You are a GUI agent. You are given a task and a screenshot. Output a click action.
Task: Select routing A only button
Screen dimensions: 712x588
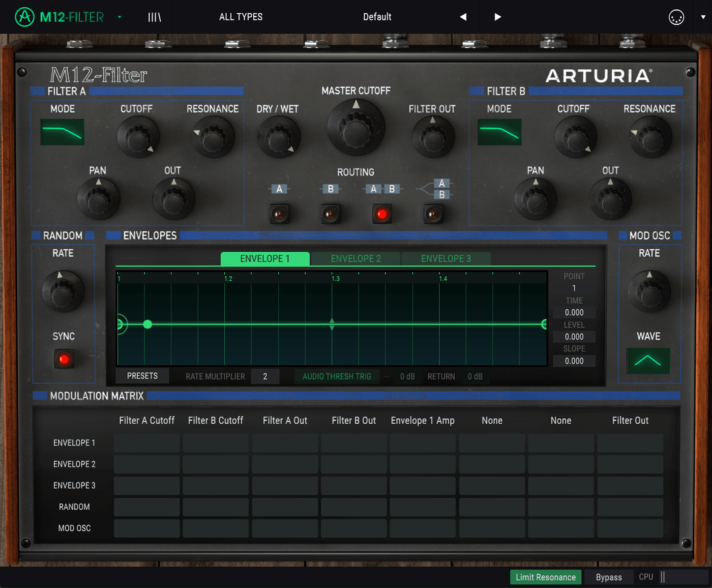click(279, 214)
